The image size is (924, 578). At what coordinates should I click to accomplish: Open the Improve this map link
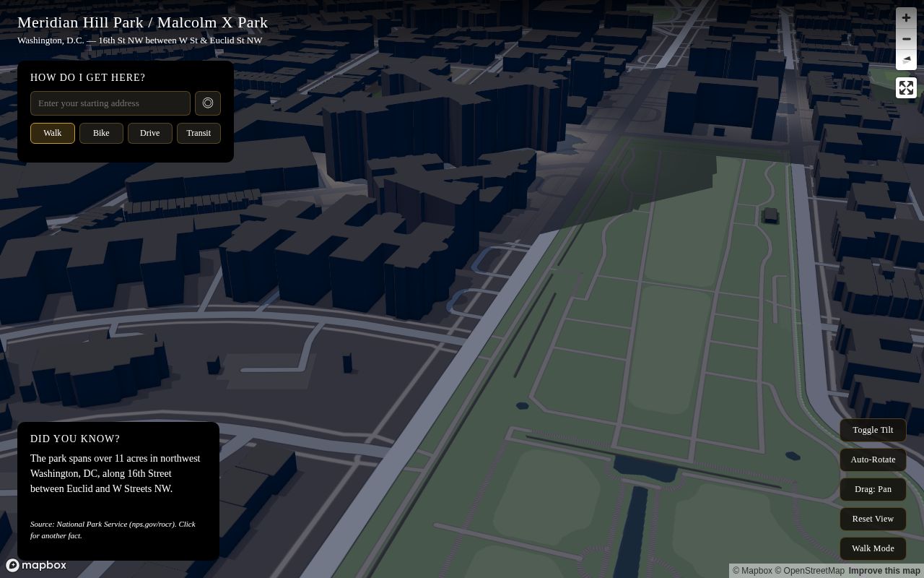pos(884,571)
